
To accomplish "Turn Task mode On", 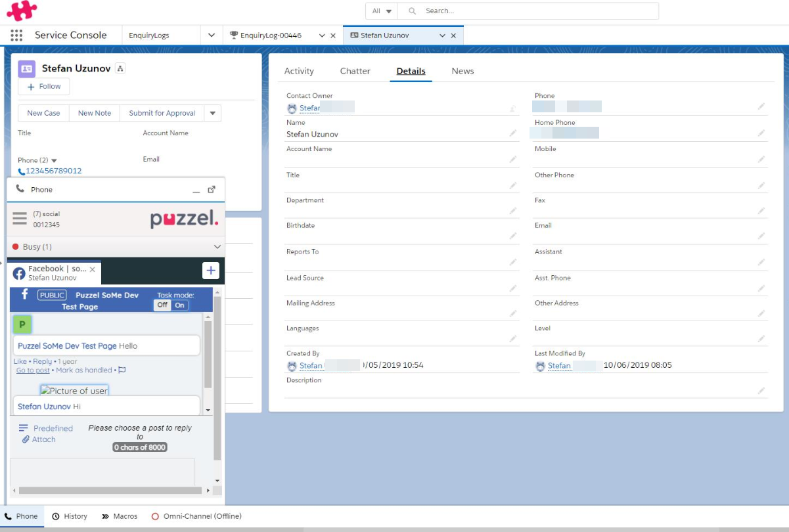I will tap(179, 305).
